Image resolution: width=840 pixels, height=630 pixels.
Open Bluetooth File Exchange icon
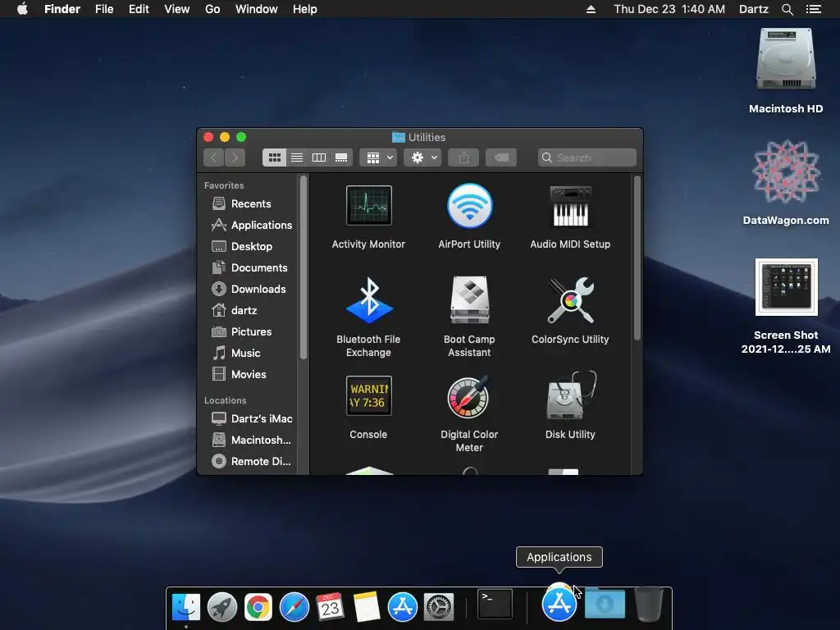[368, 300]
